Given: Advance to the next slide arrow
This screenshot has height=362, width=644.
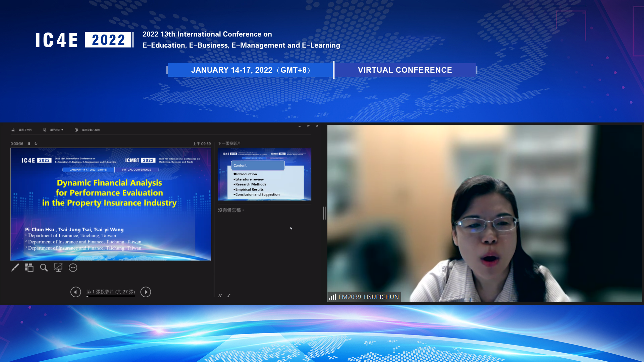Looking at the screenshot, I should pos(146,292).
